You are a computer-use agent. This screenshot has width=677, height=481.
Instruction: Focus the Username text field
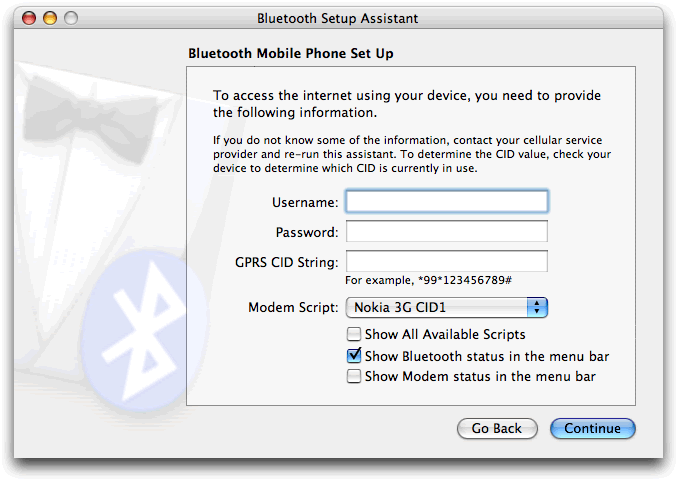(446, 202)
